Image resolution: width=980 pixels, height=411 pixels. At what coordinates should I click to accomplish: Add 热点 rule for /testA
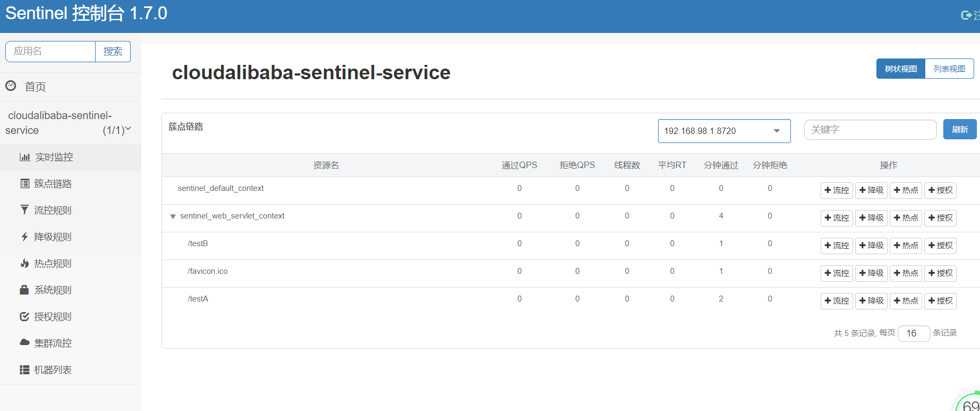tap(906, 301)
